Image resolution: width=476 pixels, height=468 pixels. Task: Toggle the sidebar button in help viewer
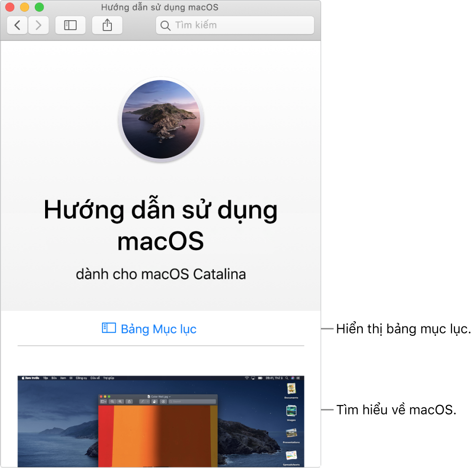coord(70,25)
